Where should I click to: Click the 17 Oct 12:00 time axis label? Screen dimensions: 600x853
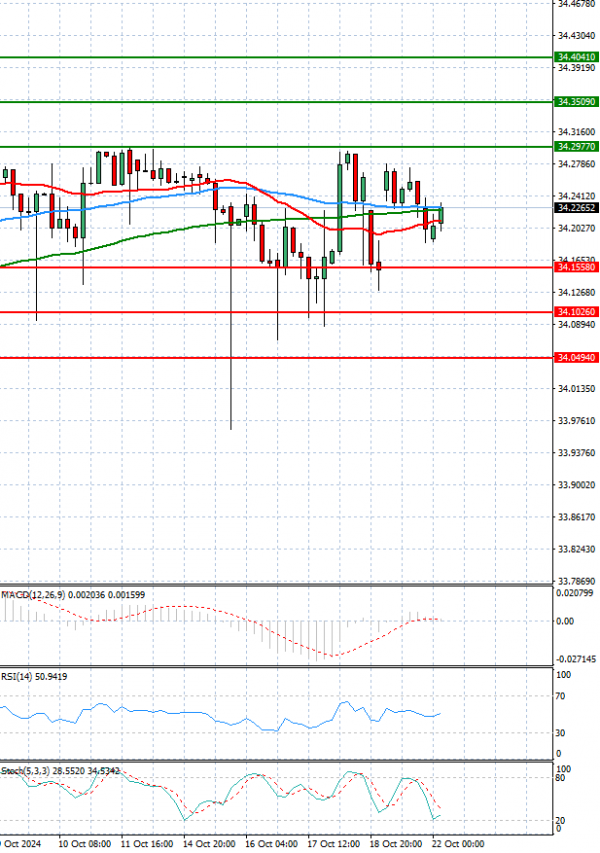333,844
